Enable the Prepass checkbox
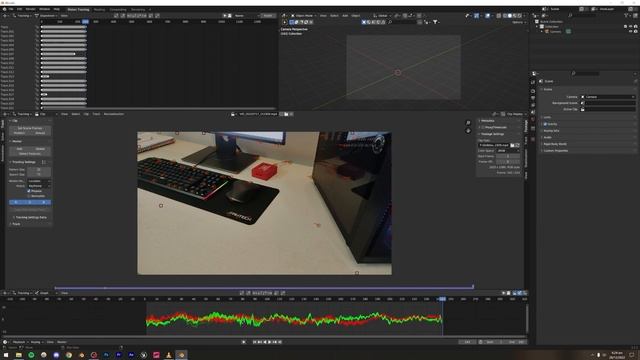Screen dimensions: 640x360 (x=29, y=191)
